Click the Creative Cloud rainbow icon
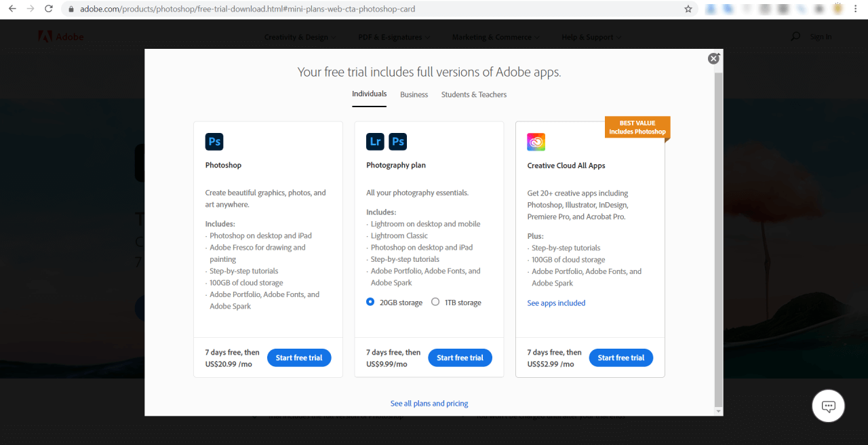 536,142
